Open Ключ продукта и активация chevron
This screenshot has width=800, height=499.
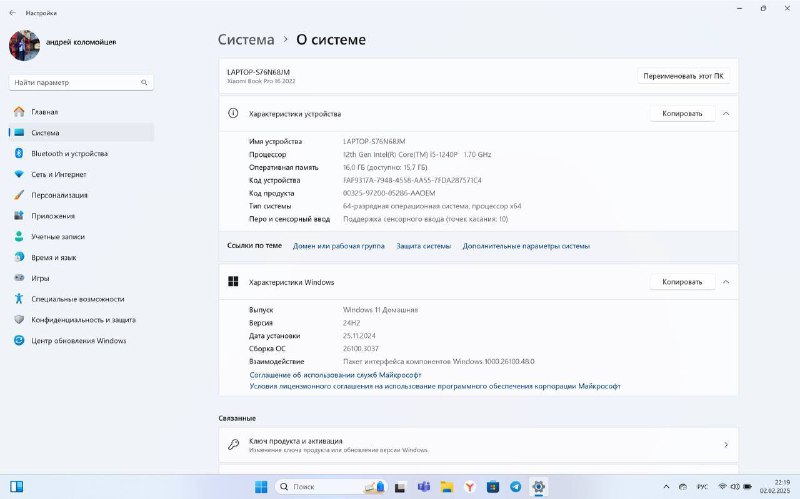point(726,445)
